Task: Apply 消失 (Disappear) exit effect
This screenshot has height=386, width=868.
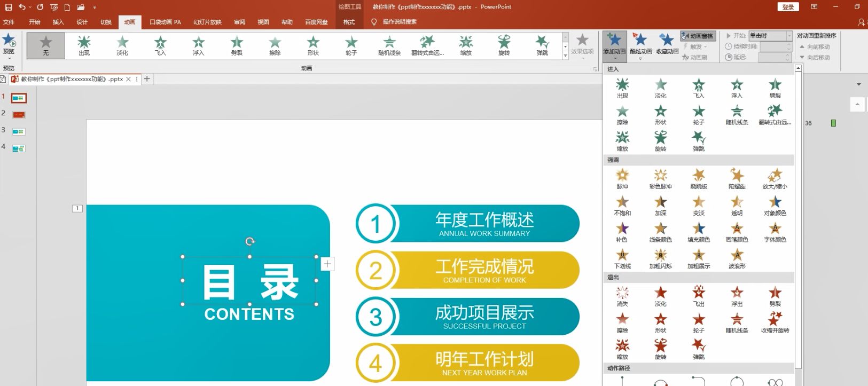Action: tap(622, 297)
